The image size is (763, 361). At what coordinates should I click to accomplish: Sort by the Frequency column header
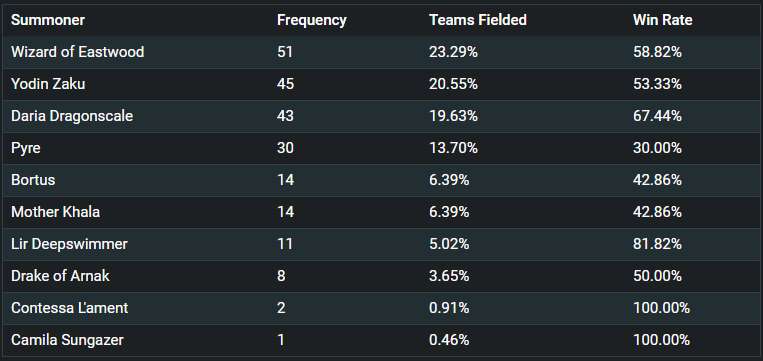click(311, 20)
